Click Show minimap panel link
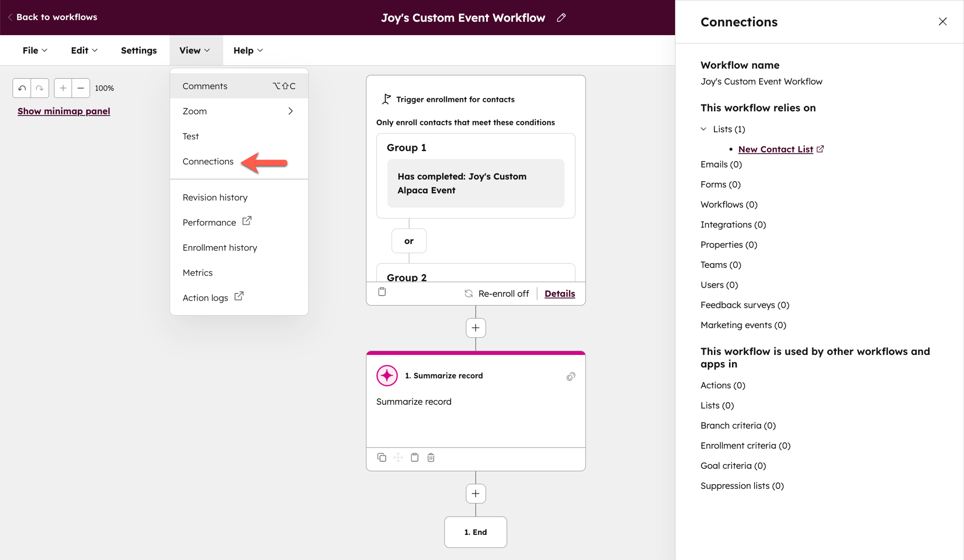Viewport: 964px width, 560px height. coord(64,111)
